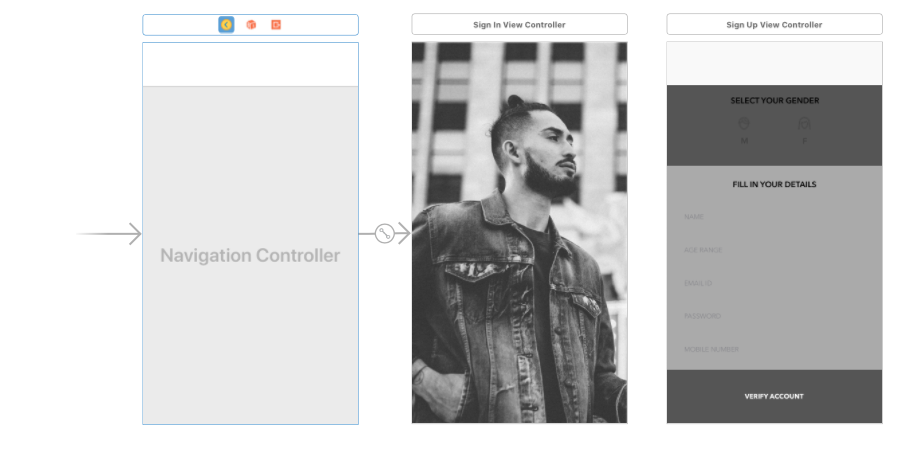Select the F gender label
The width and height of the screenshot is (918, 468).
[804, 141]
